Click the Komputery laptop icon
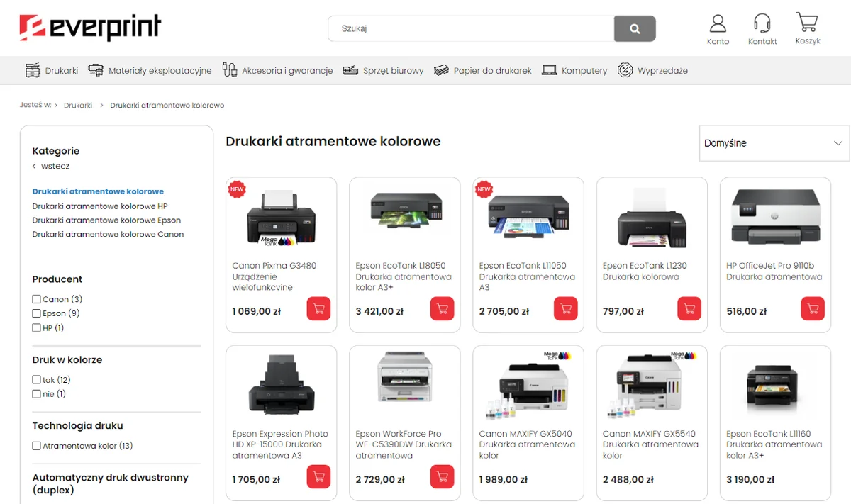Screen dimensions: 851x504 (549, 70)
